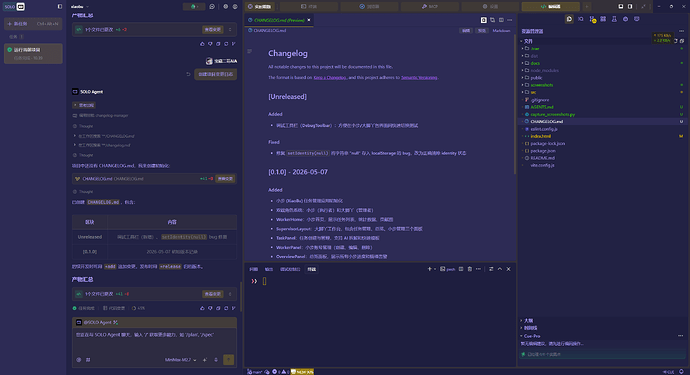The width and height of the screenshot is (690, 375).
Task: Switch to the Debug Console panel tab
Action: (290, 269)
